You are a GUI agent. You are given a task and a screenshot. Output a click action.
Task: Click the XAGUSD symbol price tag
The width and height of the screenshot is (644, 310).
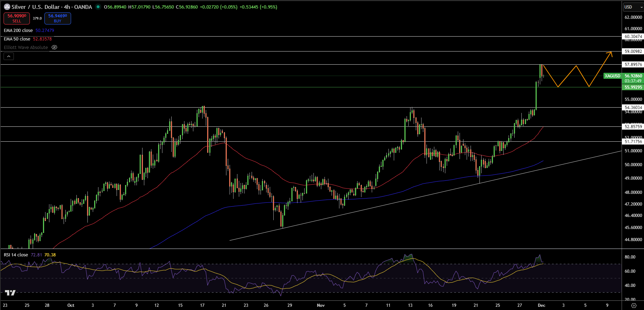pyautogui.click(x=612, y=76)
